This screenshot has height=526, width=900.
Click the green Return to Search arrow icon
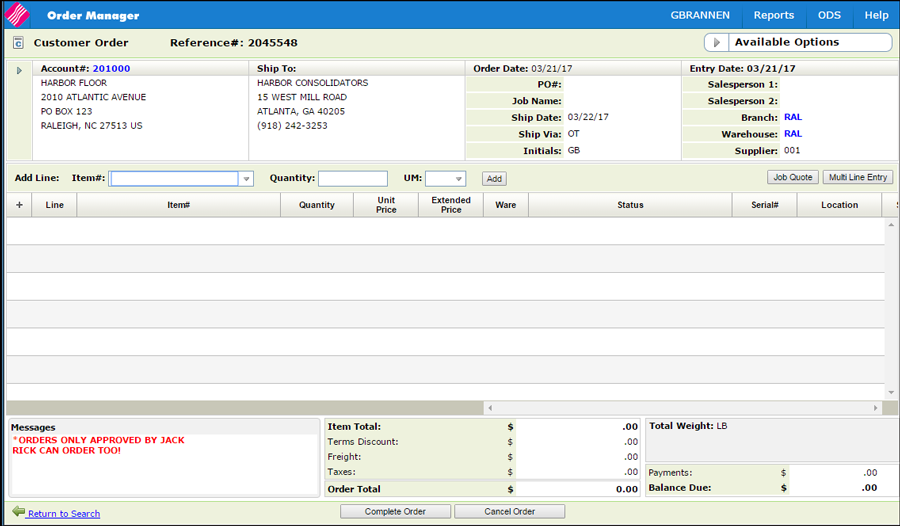[x=19, y=511]
